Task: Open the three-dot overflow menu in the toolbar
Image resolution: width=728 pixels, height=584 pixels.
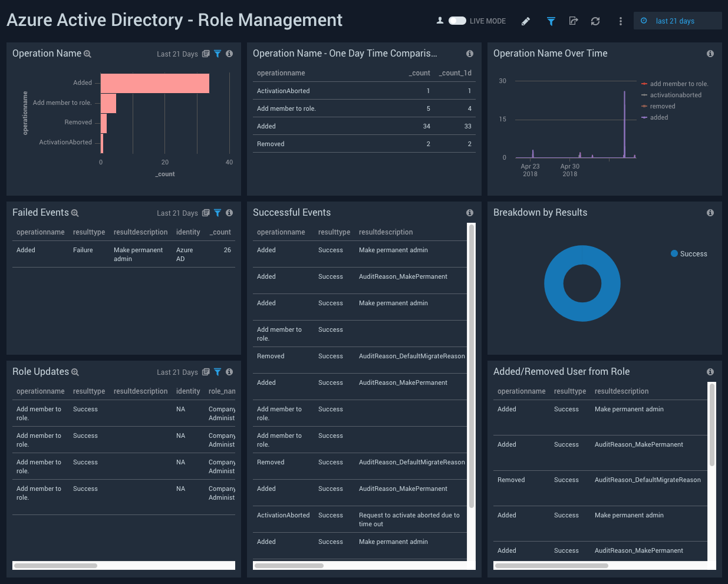Action: pos(620,21)
